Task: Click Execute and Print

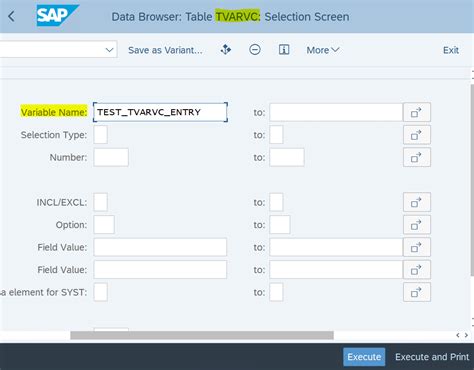Action: pyautogui.click(x=432, y=357)
